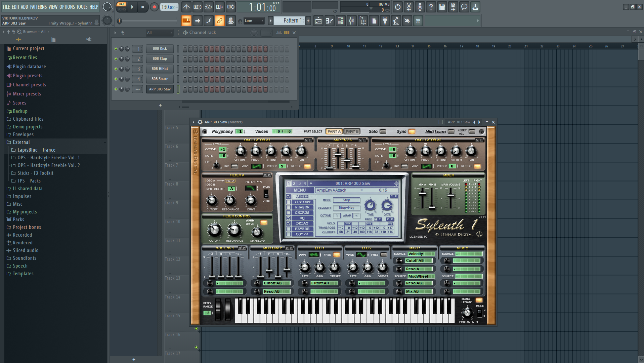Toggle the Sylenth1 Sync button
Viewport: 644px width, 363px height.
(412, 132)
